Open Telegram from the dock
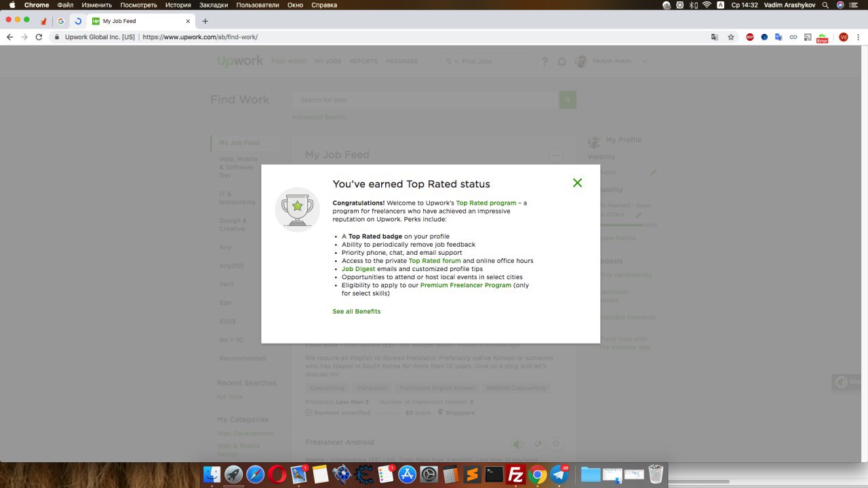868x488 pixels. pyautogui.click(x=559, y=474)
